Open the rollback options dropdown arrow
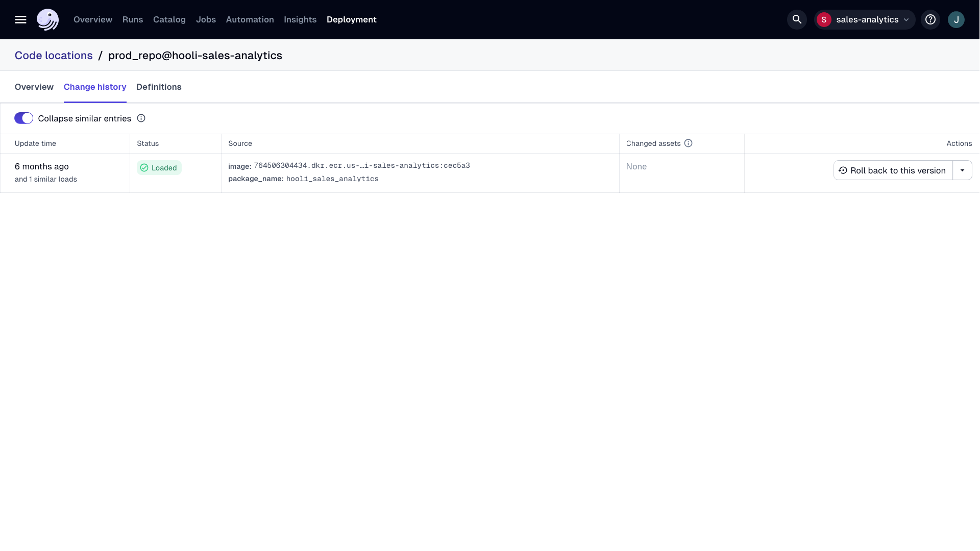The width and height of the screenshot is (980, 551). coord(964,170)
